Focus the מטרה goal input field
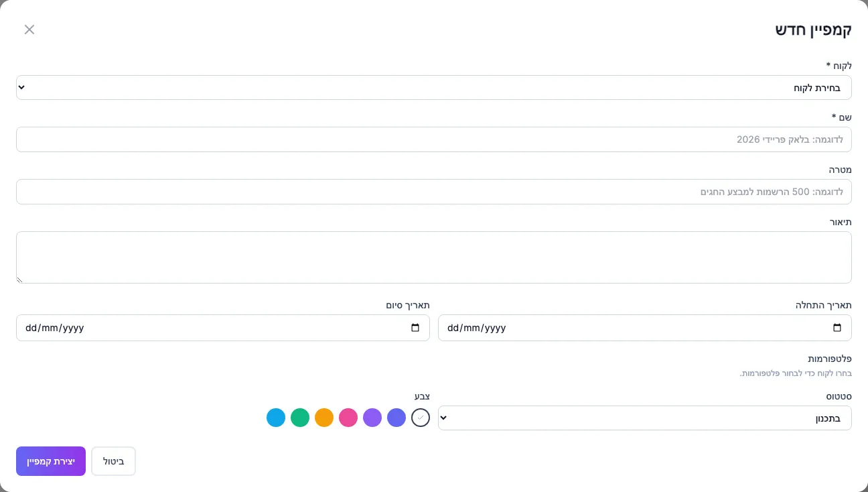Screen dimensions: 868x492 434,192
